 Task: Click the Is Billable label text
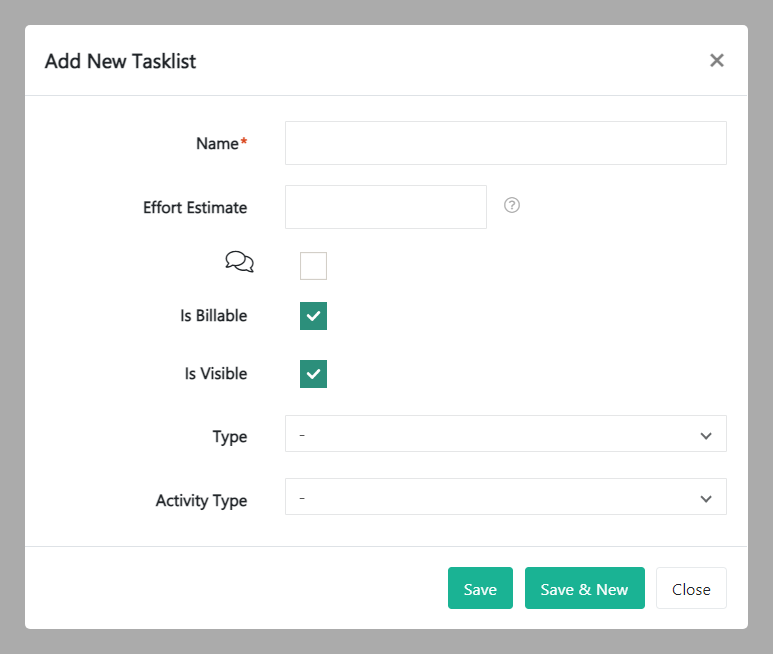pyautogui.click(x=213, y=316)
